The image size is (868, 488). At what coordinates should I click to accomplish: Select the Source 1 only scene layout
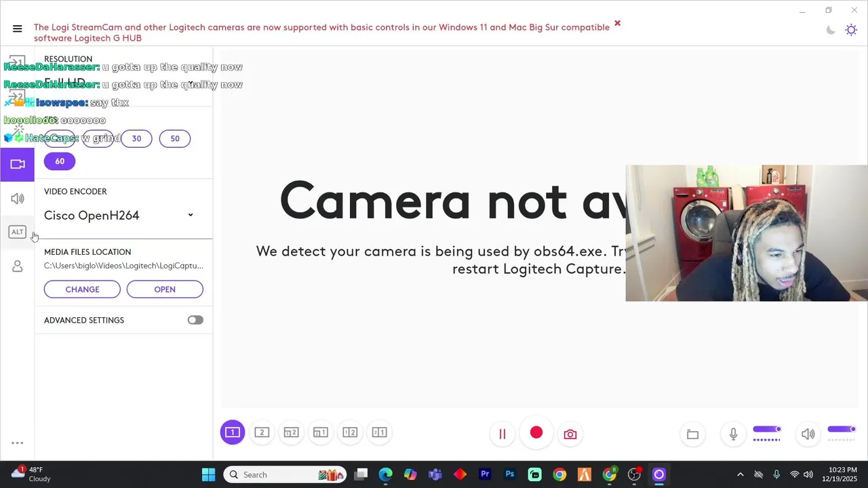point(233,432)
